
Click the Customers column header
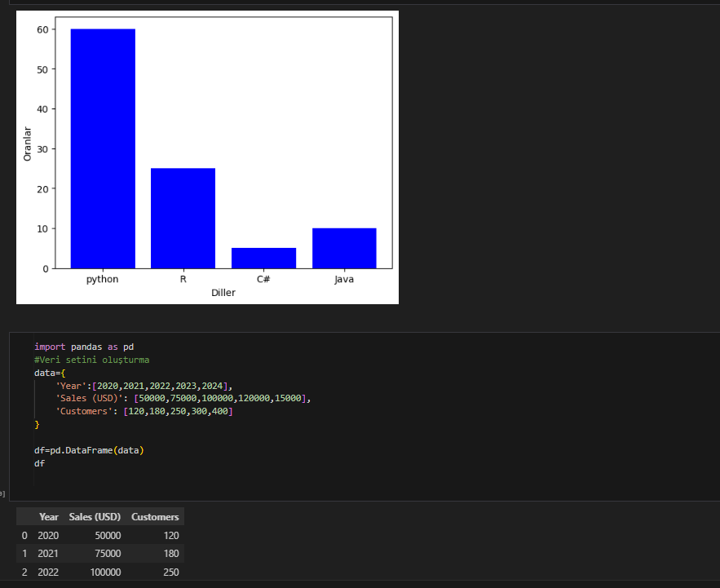click(x=155, y=517)
